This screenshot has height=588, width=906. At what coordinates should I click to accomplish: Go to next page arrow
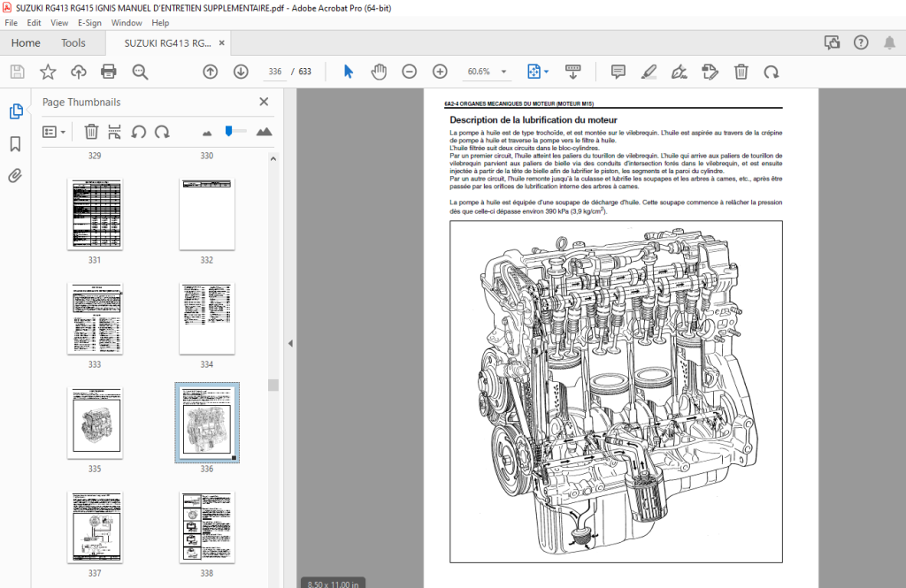[241, 72]
